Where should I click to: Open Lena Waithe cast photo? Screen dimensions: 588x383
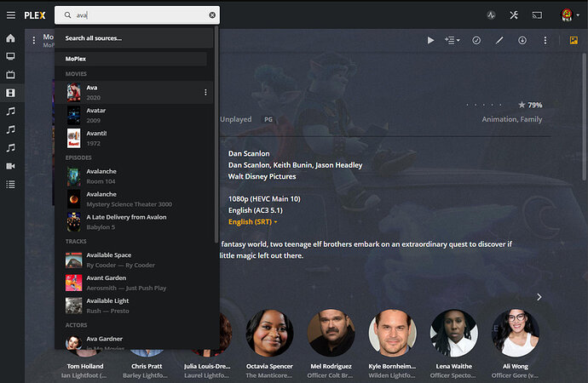pos(453,333)
